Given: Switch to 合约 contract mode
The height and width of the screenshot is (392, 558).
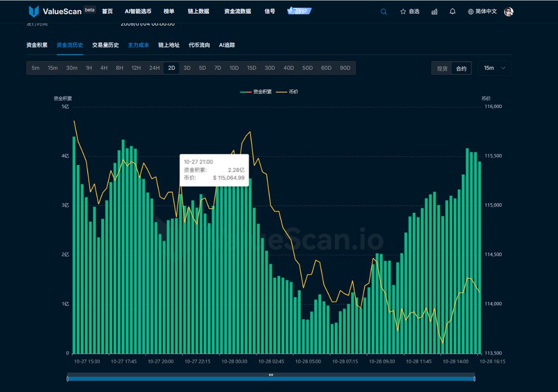Looking at the screenshot, I should (461, 68).
